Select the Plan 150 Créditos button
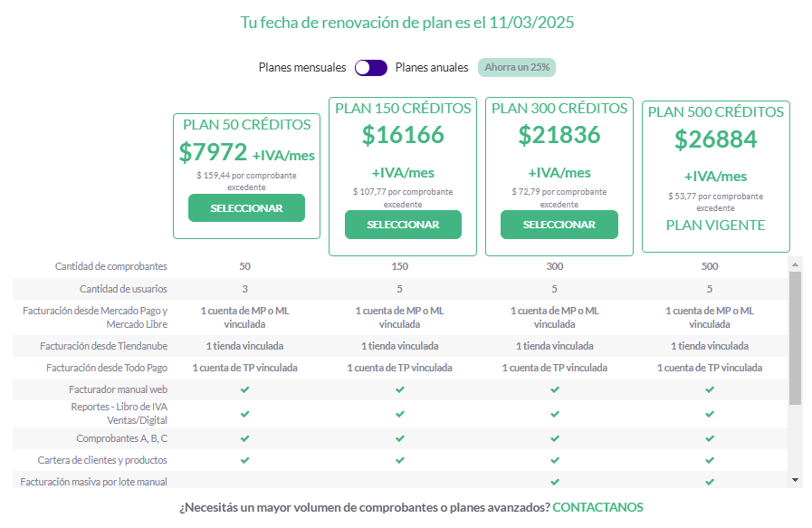Screen dimensions: 812x528 pos(403,225)
